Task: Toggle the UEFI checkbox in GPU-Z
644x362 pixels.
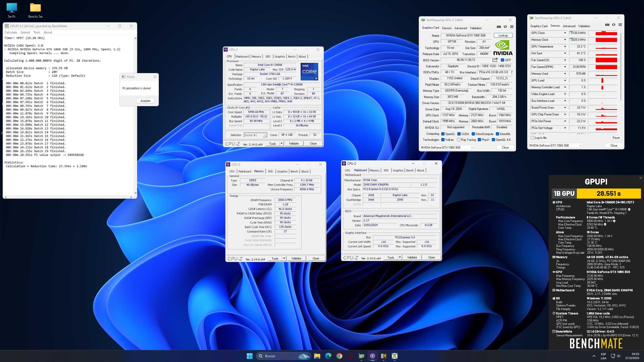Action: click(x=502, y=60)
